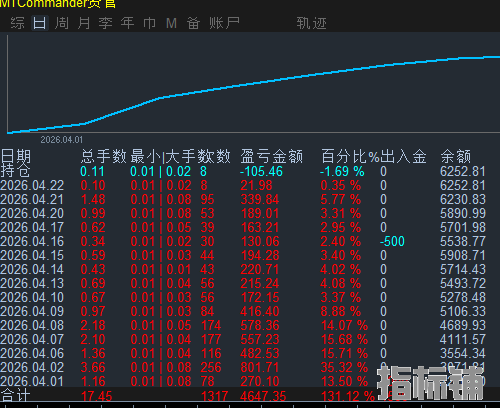
Task: Click the 轨迹 track button
Action: [312, 23]
